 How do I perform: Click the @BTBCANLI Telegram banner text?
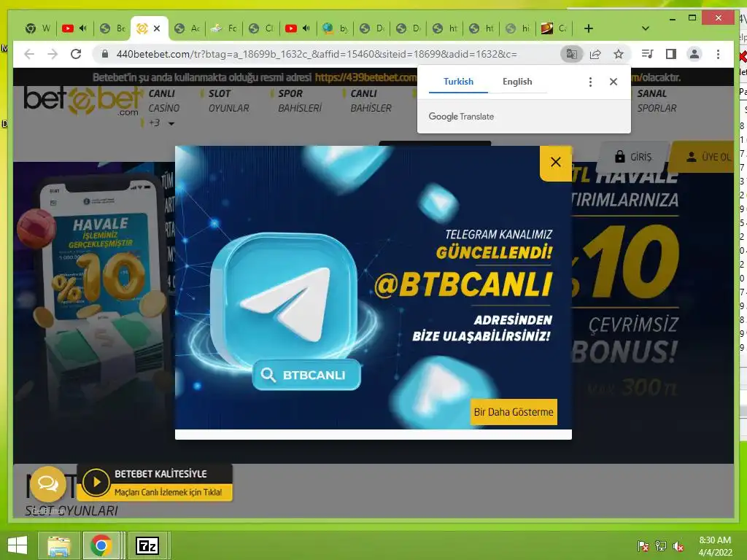pos(463,285)
